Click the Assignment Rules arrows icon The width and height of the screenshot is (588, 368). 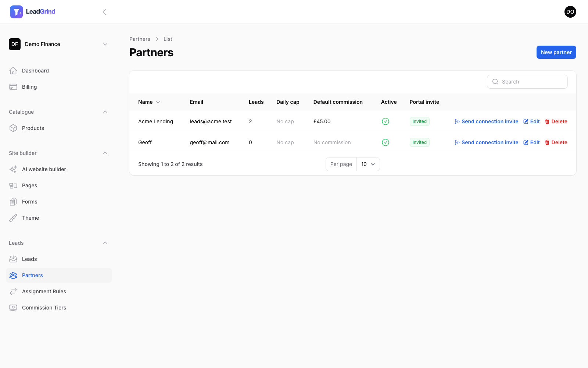(13, 291)
